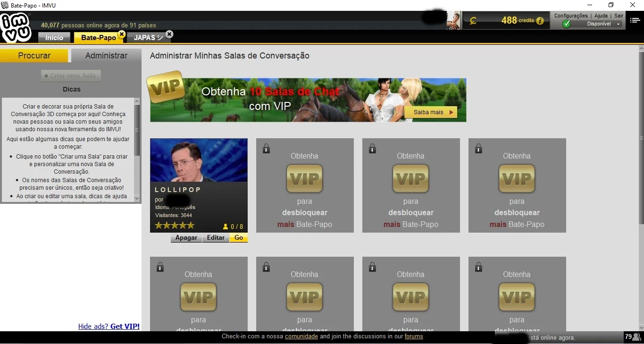The height and width of the screenshot is (344, 644).
Task: Click the Saiba mais banner button
Action: point(431,112)
